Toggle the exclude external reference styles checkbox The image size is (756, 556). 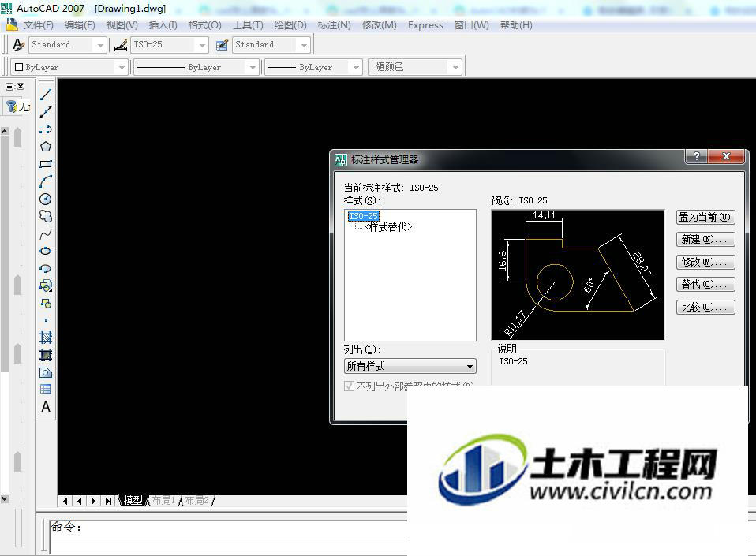pyautogui.click(x=349, y=386)
